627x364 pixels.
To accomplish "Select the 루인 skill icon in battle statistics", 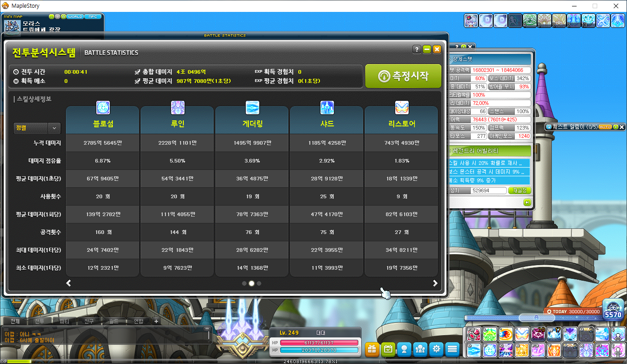I will pos(177,108).
